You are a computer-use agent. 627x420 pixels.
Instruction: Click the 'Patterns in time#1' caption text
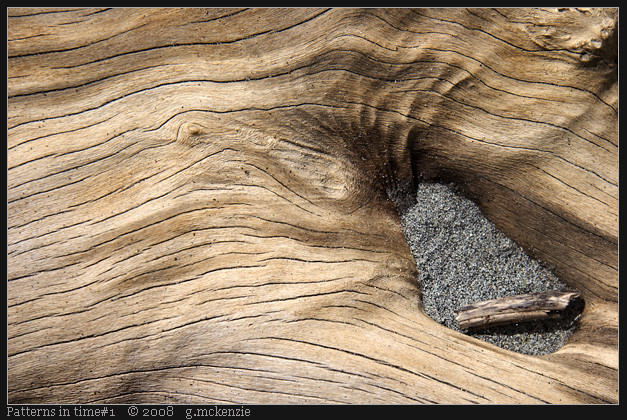click(61, 412)
